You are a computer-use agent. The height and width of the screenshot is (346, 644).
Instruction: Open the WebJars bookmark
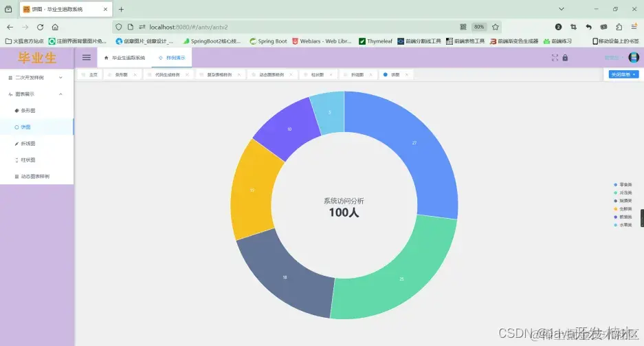[x=322, y=41]
